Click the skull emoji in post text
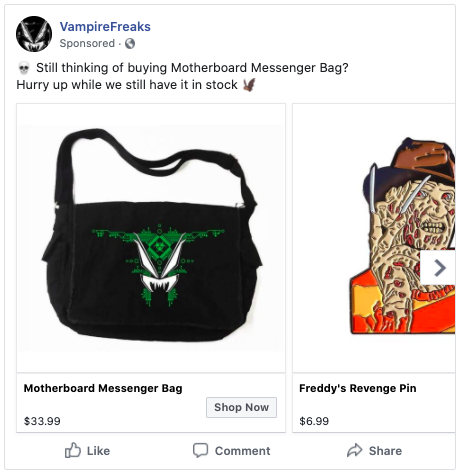The image size is (460, 476). point(24,68)
